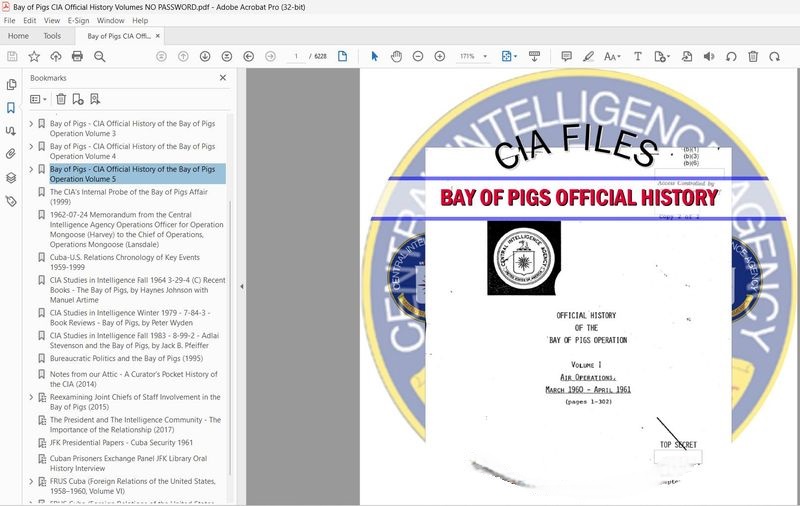Print the document with printer icon

tap(77, 56)
